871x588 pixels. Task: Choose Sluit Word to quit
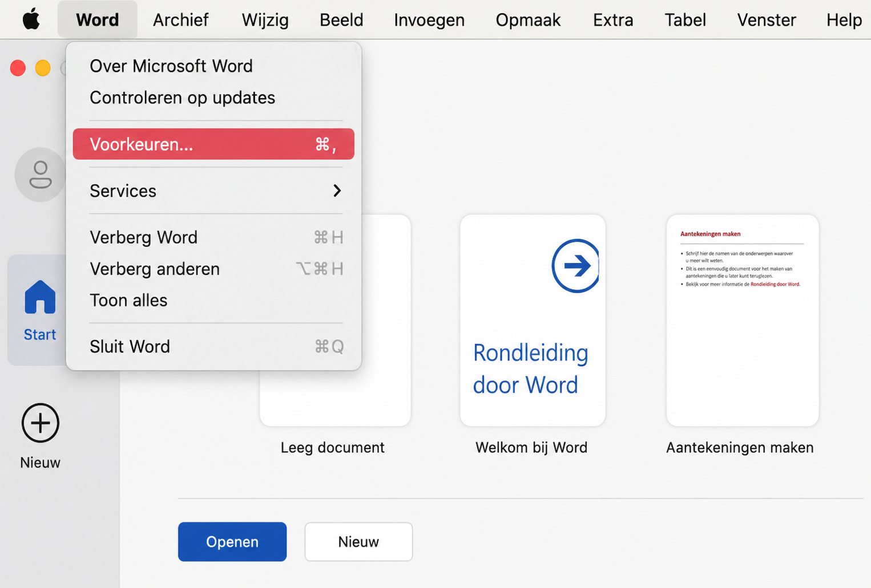pos(213,347)
